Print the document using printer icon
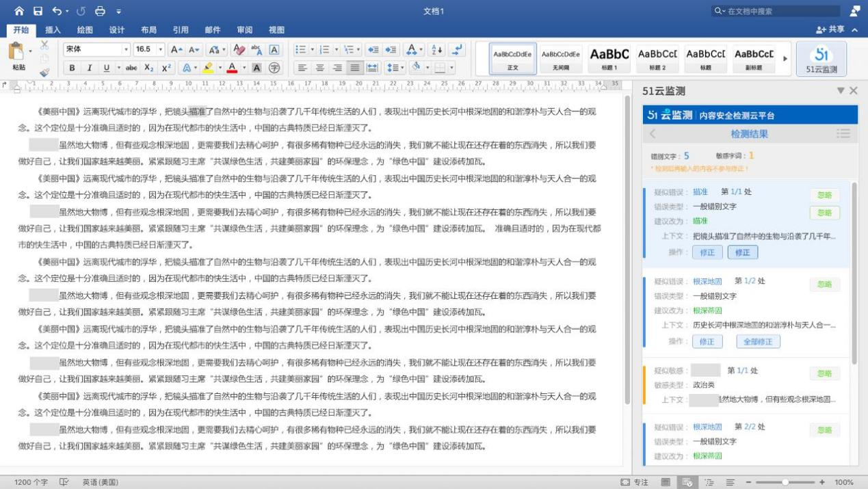868x489 pixels. coord(101,11)
